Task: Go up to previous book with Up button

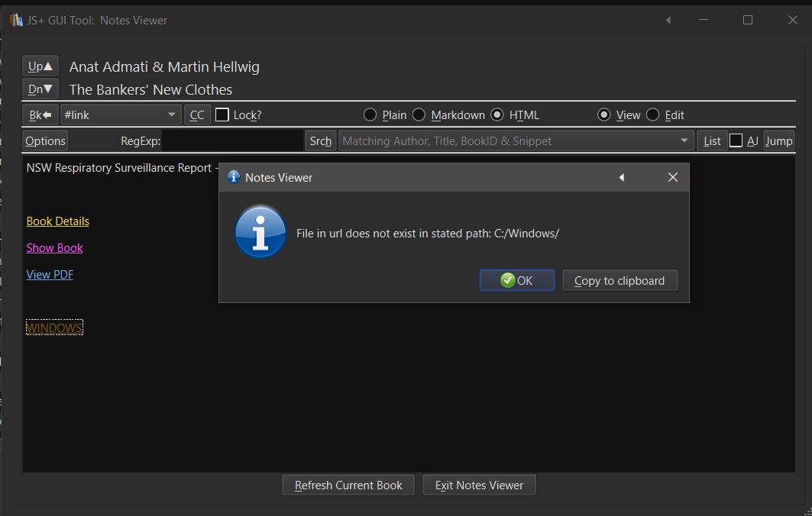Action: point(40,66)
